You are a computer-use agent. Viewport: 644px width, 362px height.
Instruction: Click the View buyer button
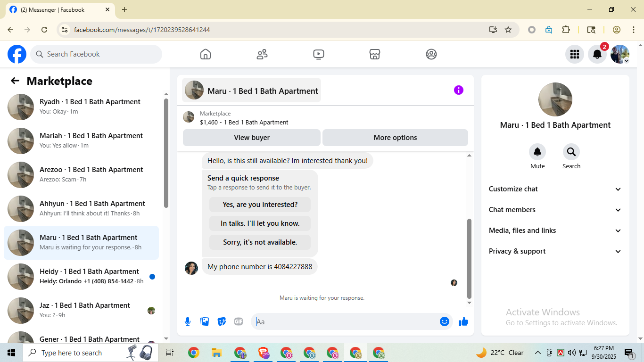pos(252,138)
